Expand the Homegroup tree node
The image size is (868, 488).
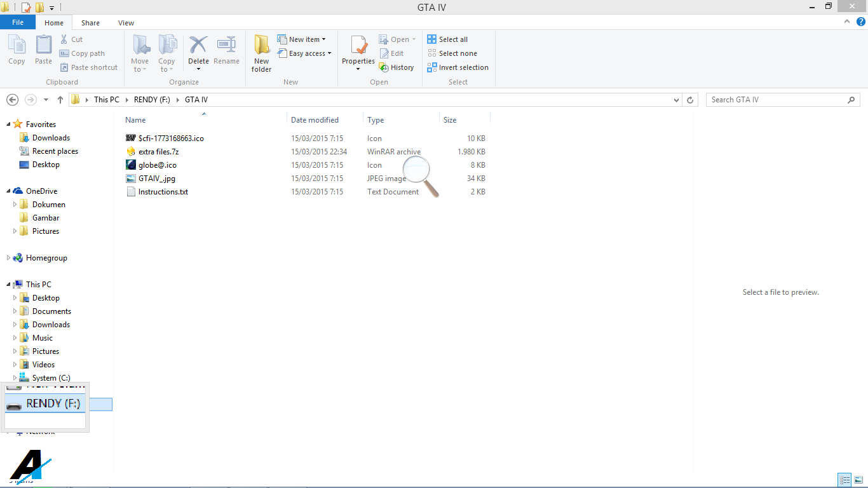tap(8, 258)
